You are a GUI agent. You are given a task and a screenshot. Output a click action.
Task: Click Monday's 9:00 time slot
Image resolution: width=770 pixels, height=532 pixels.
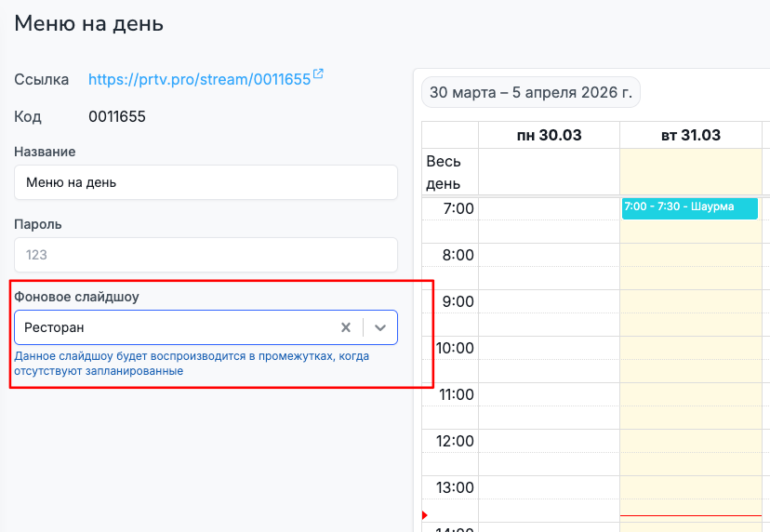(549, 301)
